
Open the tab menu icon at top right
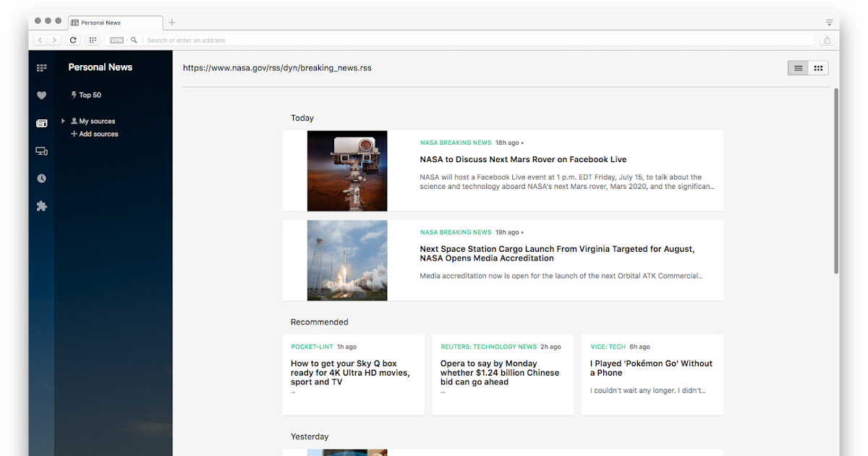tap(829, 22)
